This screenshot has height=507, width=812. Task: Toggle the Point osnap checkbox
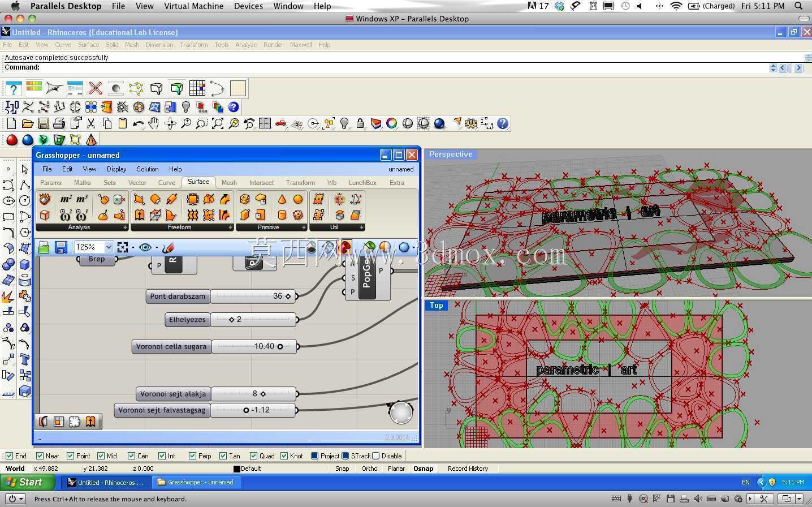70,456
